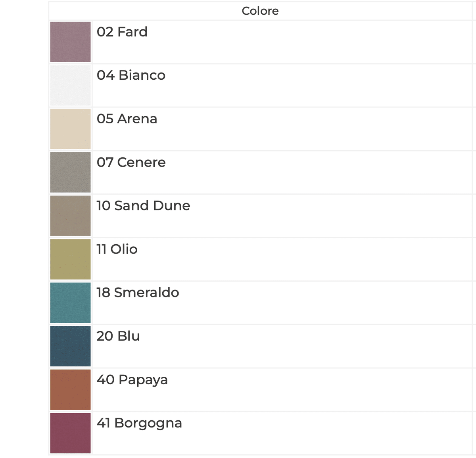Select the 05 Arena text label

(x=127, y=119)
